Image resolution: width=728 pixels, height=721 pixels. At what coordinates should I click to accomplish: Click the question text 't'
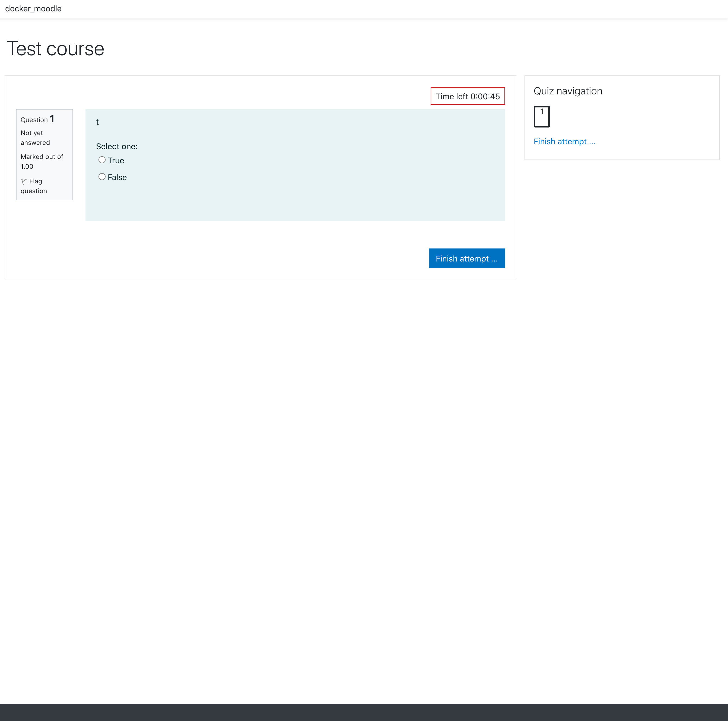97,122
